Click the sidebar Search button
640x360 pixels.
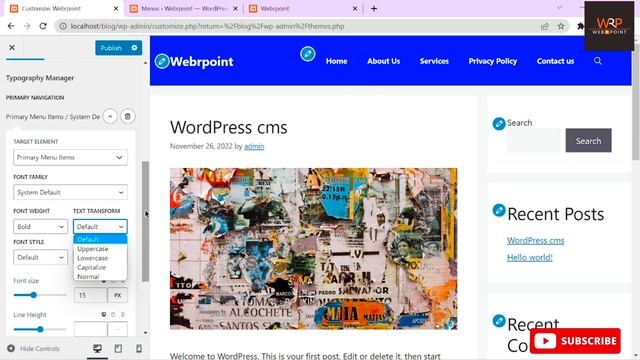pos(588,140)
